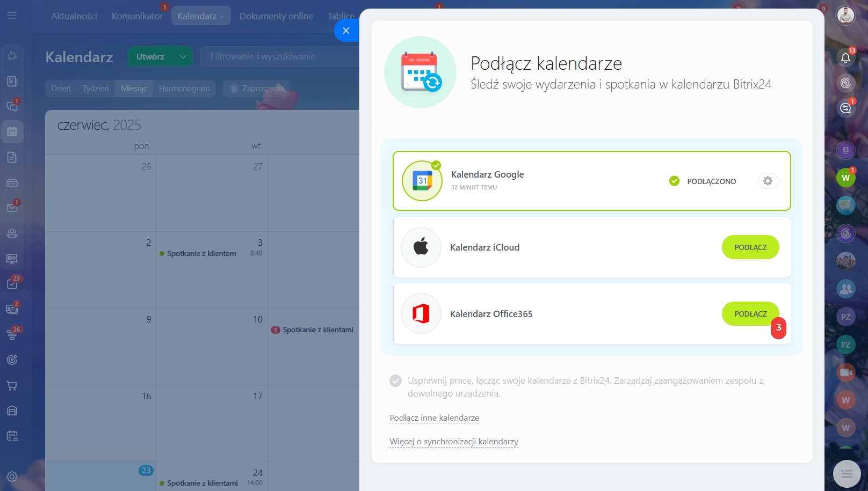Open the first PZ chat avatar
This screenshot has height=491, width=868.
coord(845,317)
